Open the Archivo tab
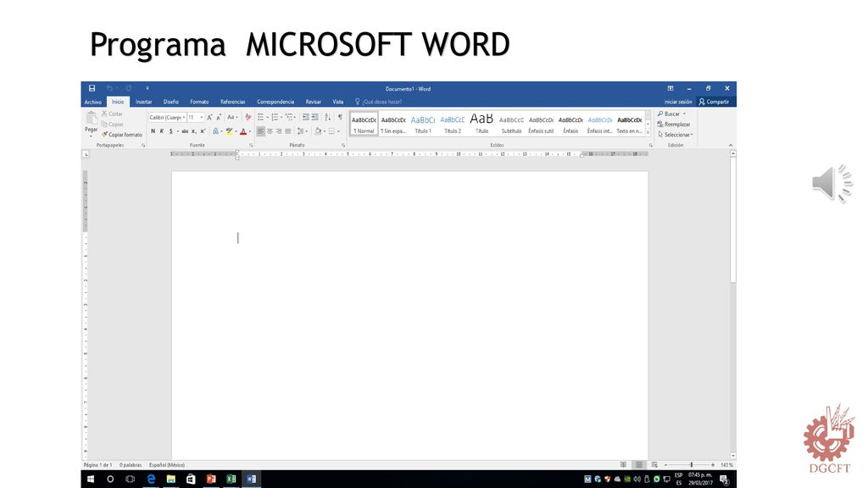The height and width of the screenshot is (488, 868). [93, 102]
